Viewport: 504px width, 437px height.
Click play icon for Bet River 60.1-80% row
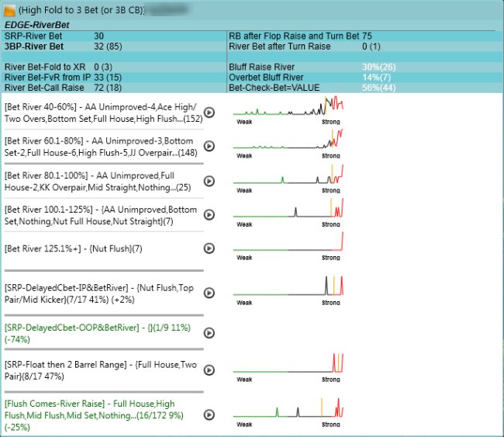(x=209, y=147)
